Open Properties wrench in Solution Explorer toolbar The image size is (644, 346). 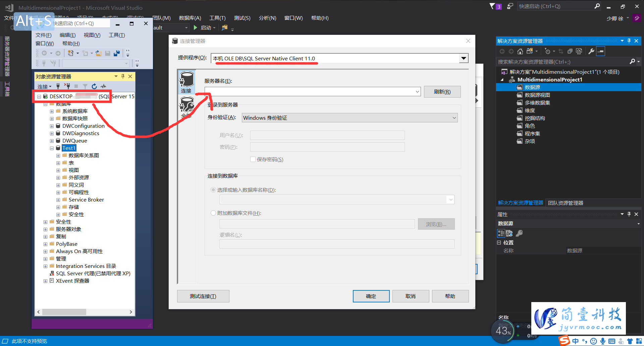click(591, 51)
